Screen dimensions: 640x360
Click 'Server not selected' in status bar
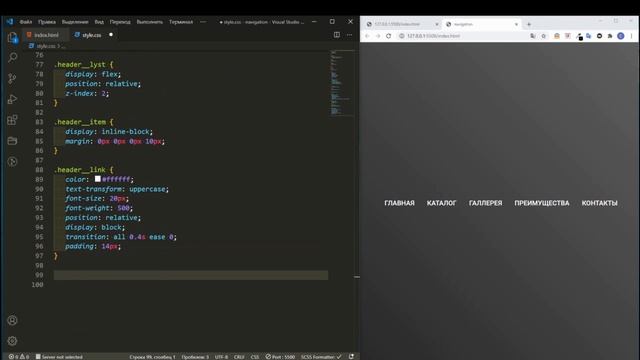59,357
